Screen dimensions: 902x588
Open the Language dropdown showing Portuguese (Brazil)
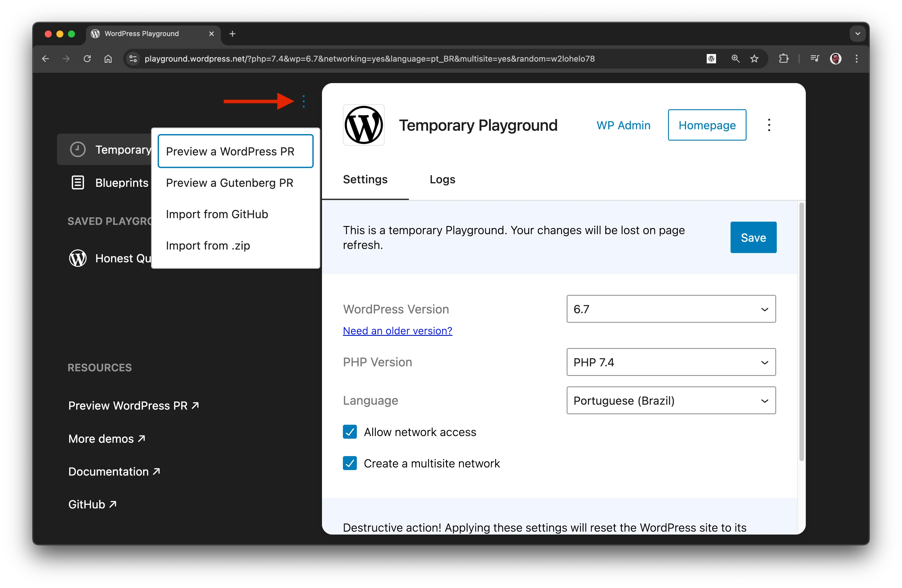[x=671, y=400]
